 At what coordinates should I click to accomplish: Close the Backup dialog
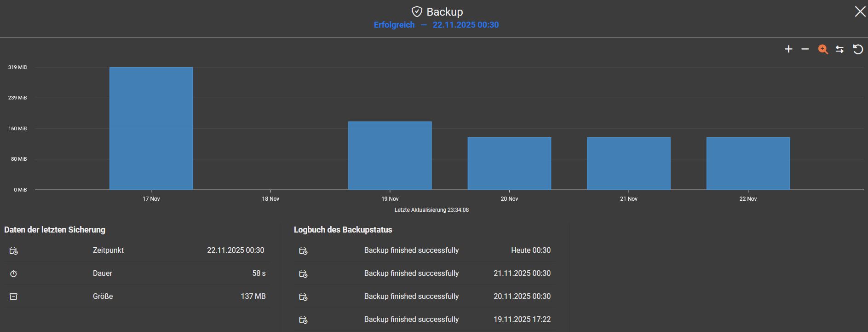tap(860, 12)
